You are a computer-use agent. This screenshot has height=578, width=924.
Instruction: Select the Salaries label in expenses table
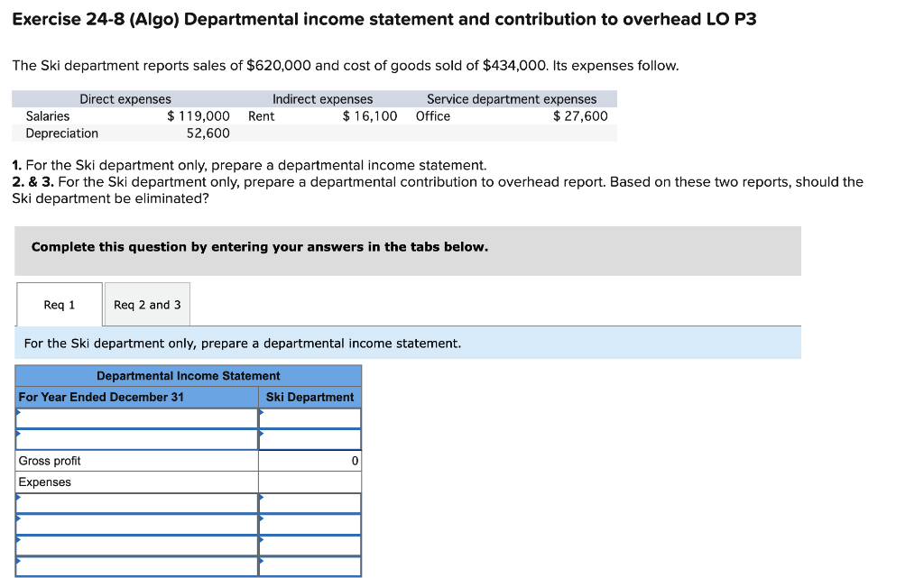coord(48,116)
